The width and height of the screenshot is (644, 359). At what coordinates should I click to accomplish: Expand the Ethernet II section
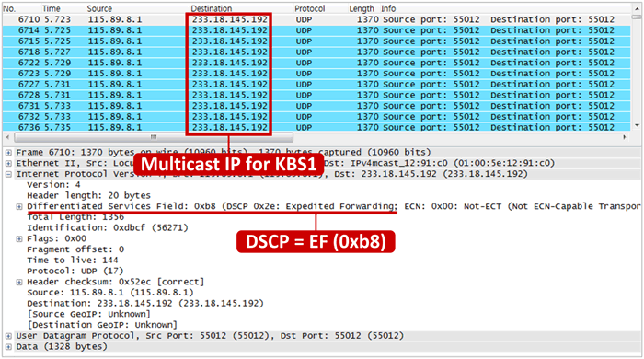pos(8,164)
